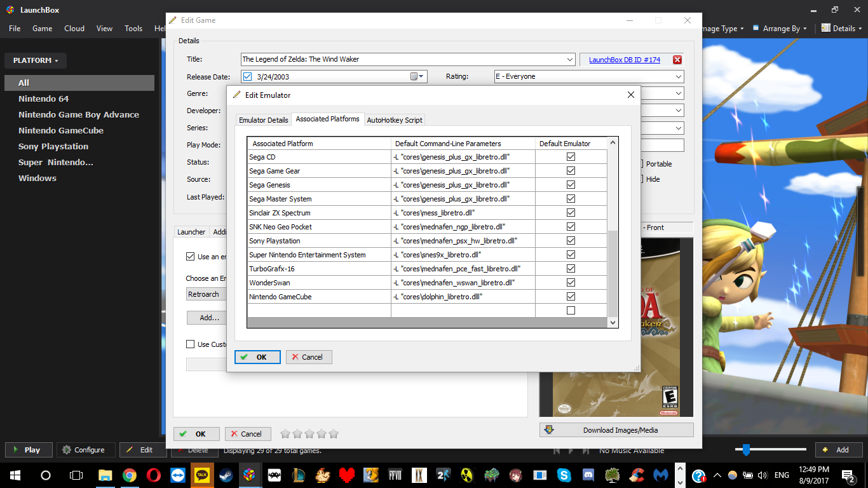
Task: Open the Retroarch emulator dropdown
Action: click(207, 294)
